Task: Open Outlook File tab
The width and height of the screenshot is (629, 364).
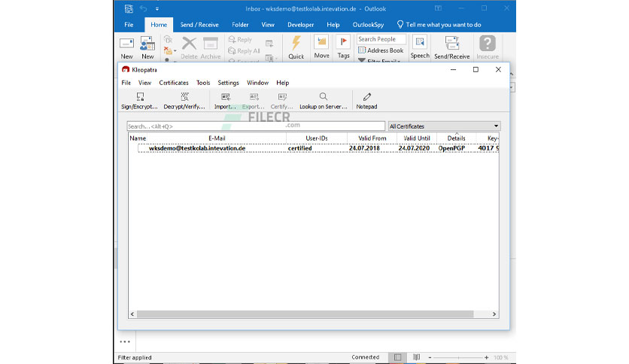Action: click(129, 25)
